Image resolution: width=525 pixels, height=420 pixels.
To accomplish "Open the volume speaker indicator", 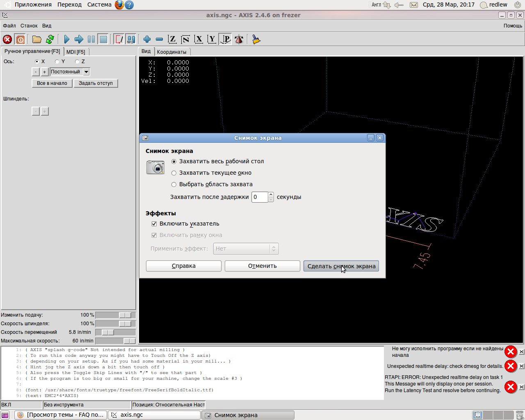I will (x=399, y=5).
